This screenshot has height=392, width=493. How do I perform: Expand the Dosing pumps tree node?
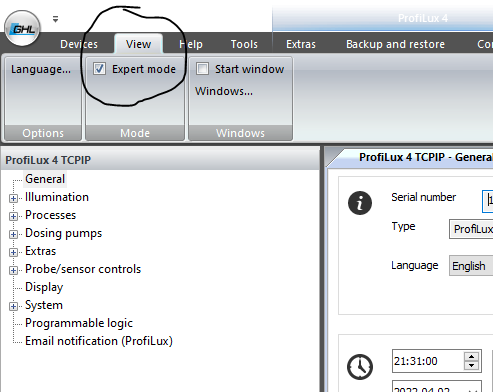pos(13,234)
